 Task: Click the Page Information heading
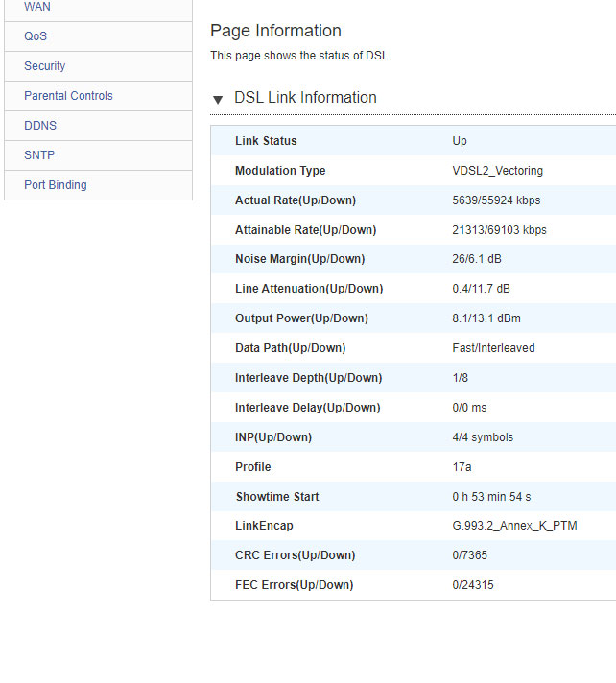[x=275, y=31]
